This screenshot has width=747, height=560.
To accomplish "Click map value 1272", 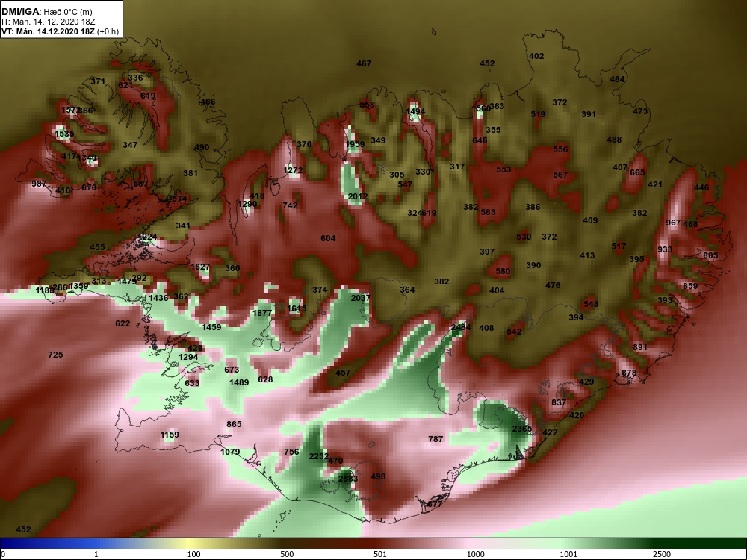I will point(293,170).
